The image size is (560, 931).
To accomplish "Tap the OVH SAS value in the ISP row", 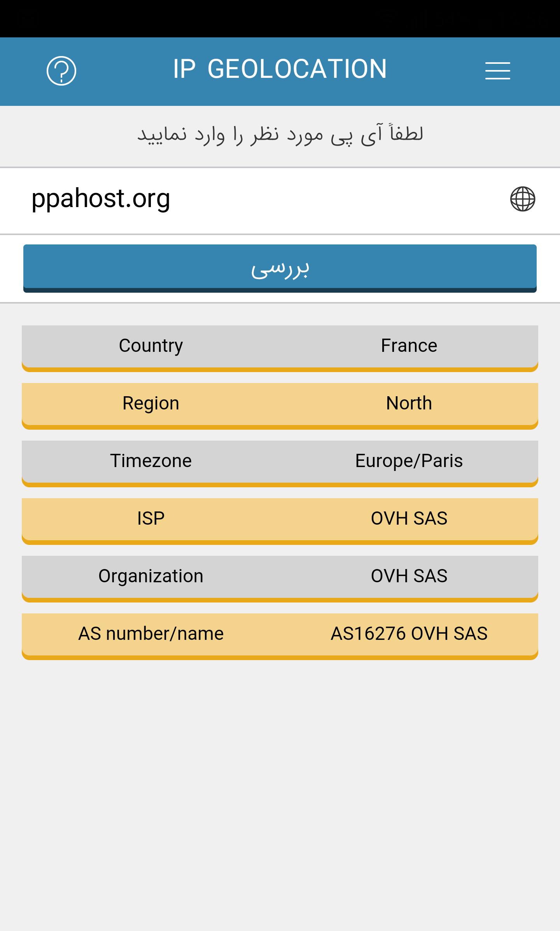I will point(409,518).
